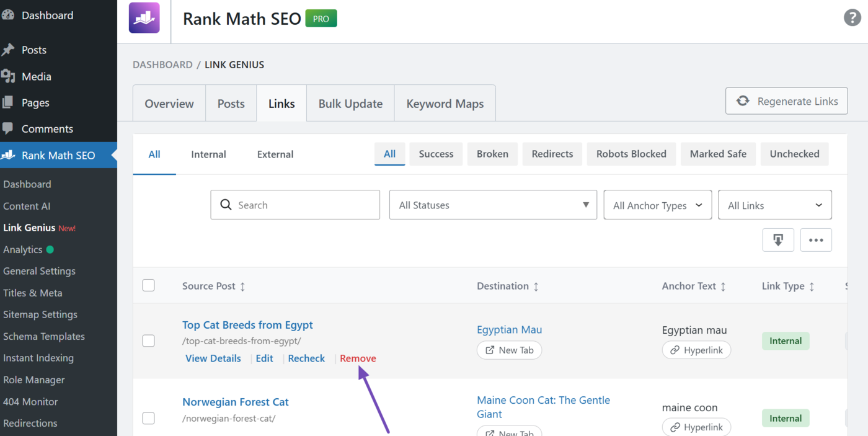Open the All Links dropdown
868x436 pixels.
pyautogui.click(x=774, y=205)
